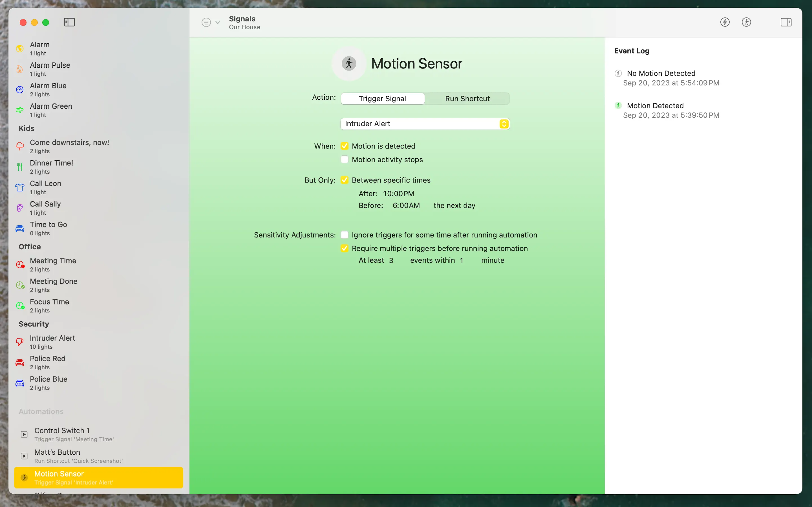
Task: Select the Dinner Time! fork icon
Action: (20, 167)
